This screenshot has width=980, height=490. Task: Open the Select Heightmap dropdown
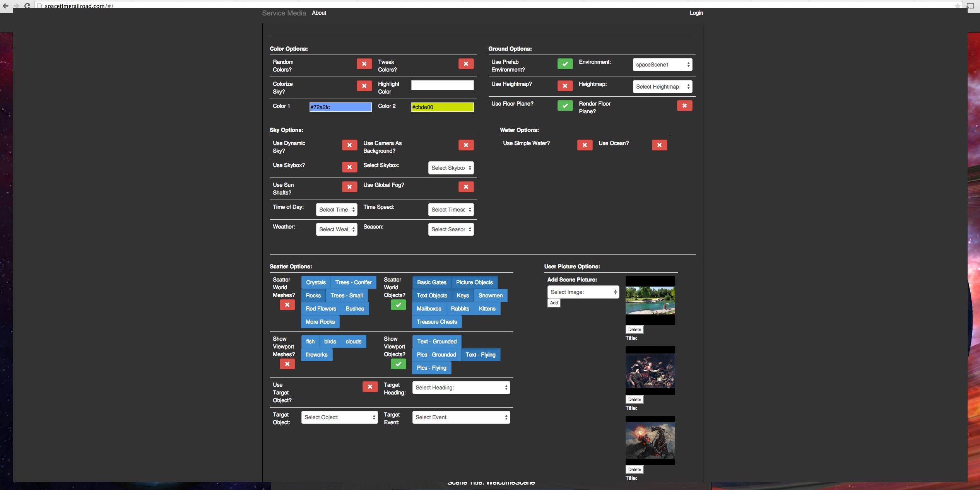pyautogui.click(x=662, y=87)
